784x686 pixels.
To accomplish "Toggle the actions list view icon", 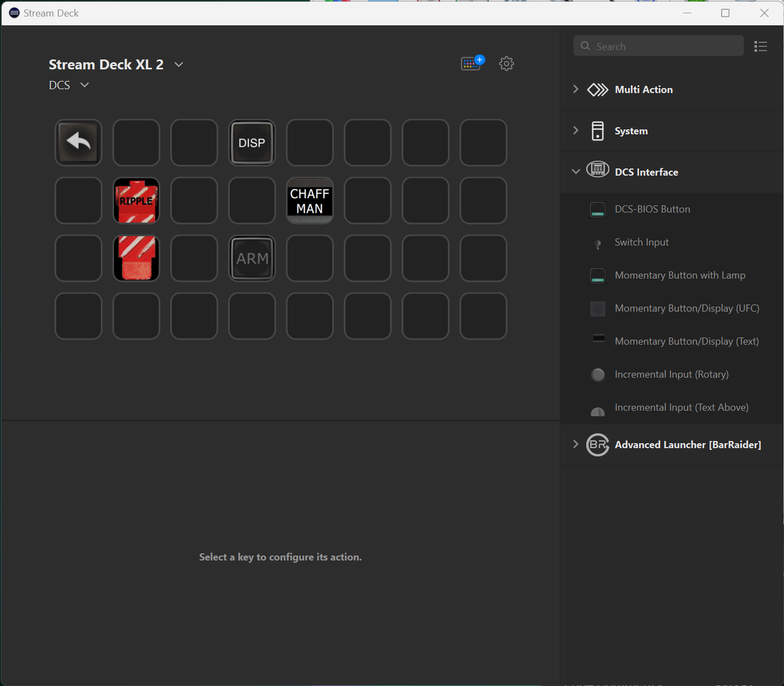I will [x=760, y=46].
